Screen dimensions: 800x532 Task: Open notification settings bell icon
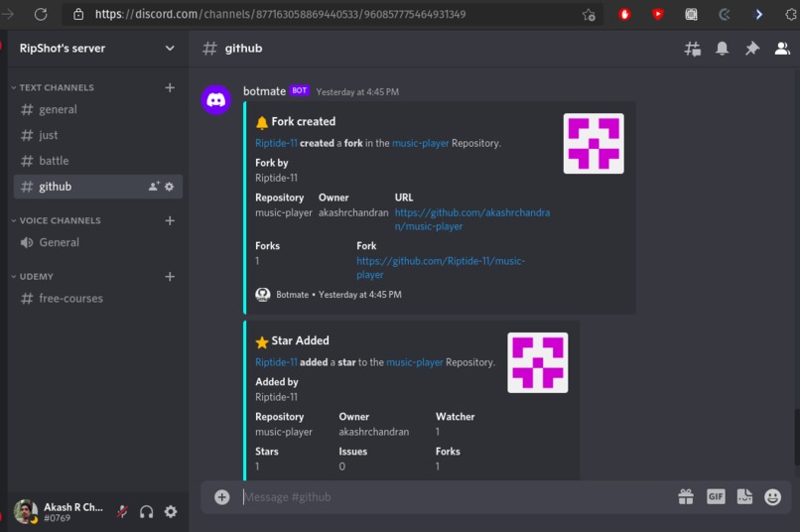tap(722, 49)
